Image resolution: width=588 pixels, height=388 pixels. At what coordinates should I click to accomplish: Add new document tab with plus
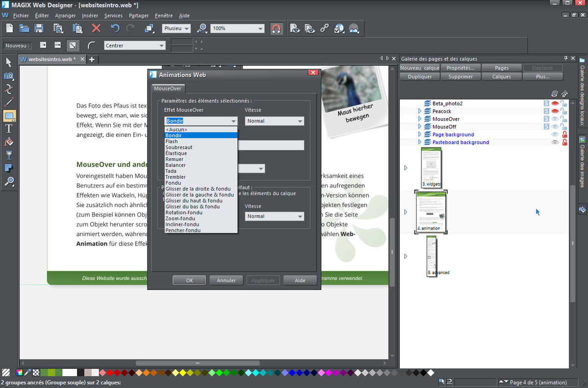click(x=92, y=59)
